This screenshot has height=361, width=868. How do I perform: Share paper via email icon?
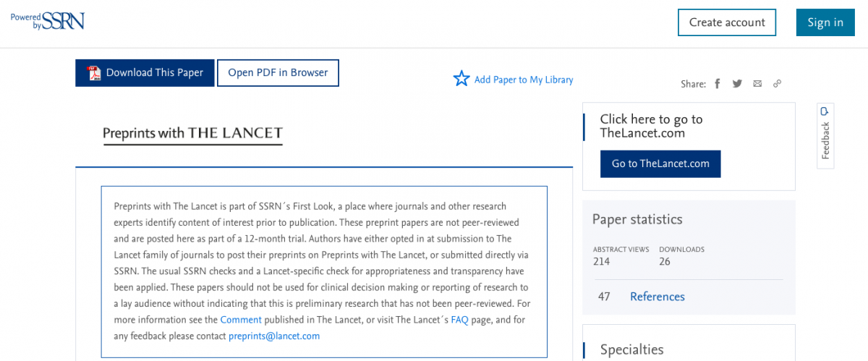[757, 84]
